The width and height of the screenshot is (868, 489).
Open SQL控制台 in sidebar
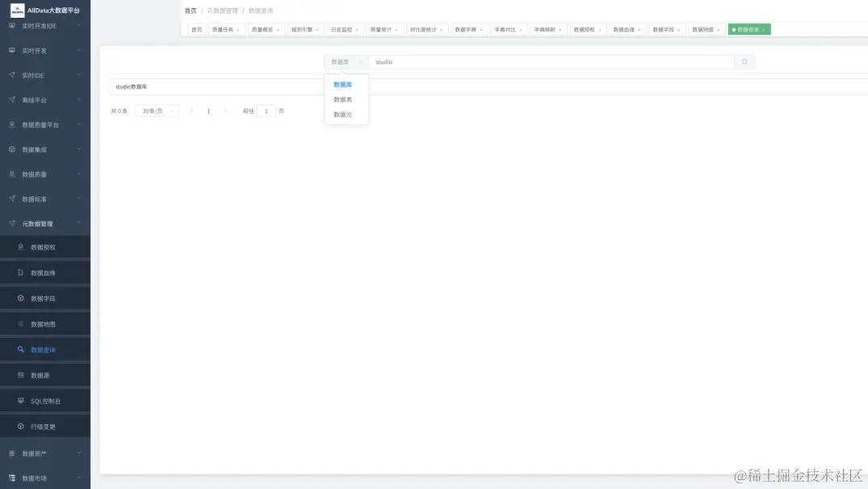tap(45, 401)
